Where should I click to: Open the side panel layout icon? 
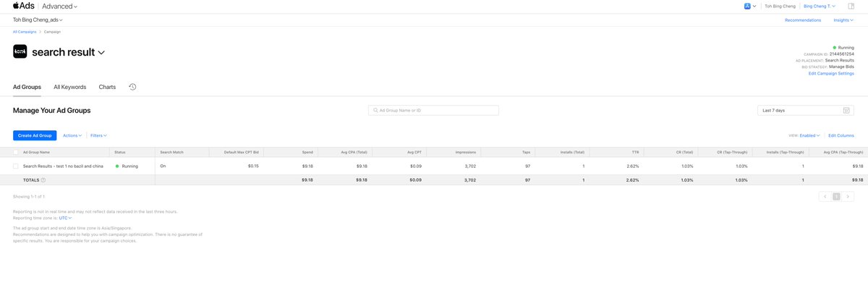pos(851,6)
